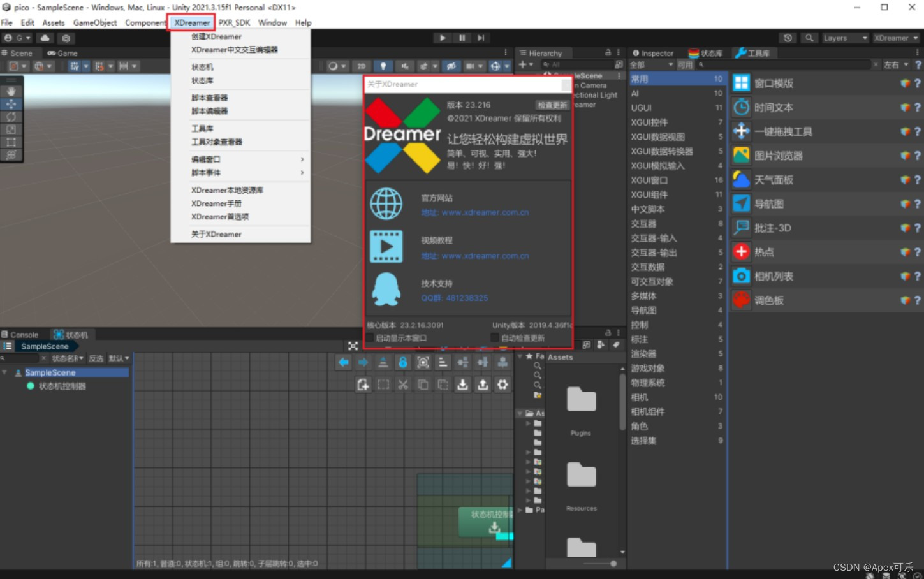Screen dimensions: 924x579
Task: Expand the 编辑窗口 submenu
Action: (x=240, y=159)
